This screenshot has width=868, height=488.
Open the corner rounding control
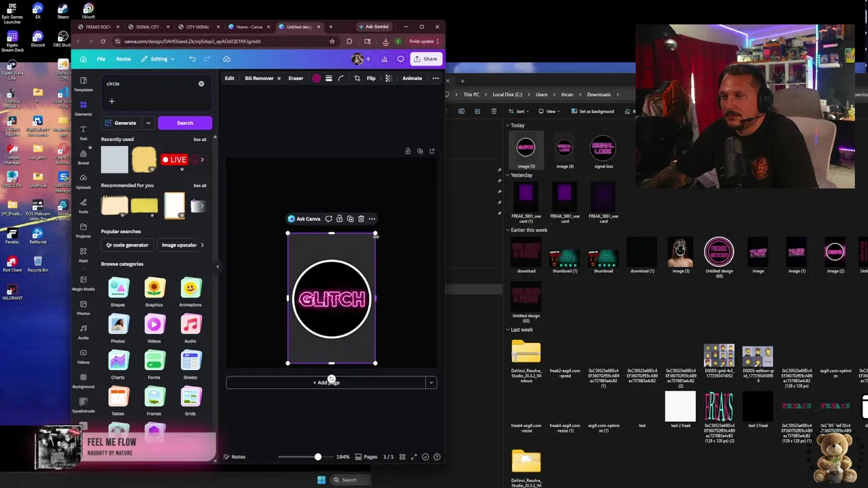(x=341, y=79)
